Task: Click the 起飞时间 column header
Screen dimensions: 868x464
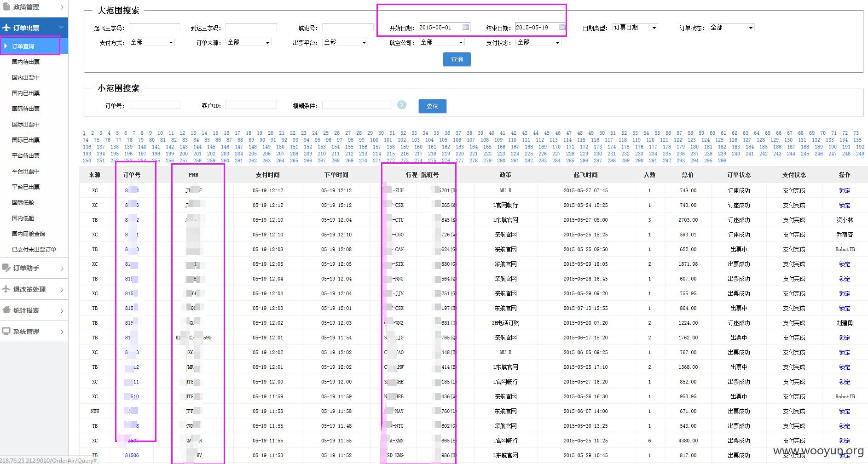Action: [x=585, y=175]
